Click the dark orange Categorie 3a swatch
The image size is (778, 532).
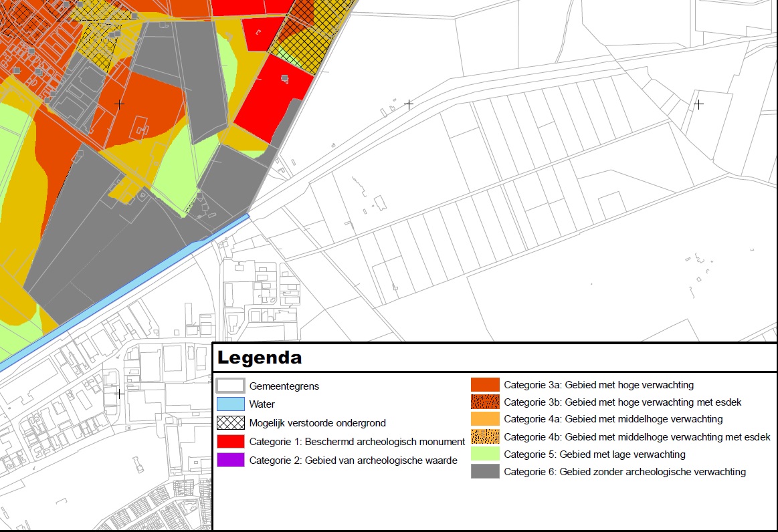coord(485,384)
